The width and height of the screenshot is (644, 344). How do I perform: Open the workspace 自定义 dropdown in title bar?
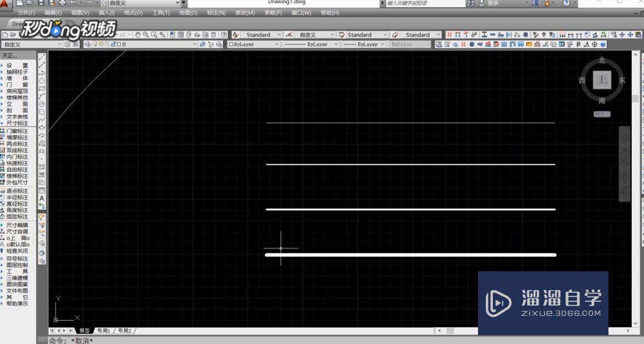[140, 3]
